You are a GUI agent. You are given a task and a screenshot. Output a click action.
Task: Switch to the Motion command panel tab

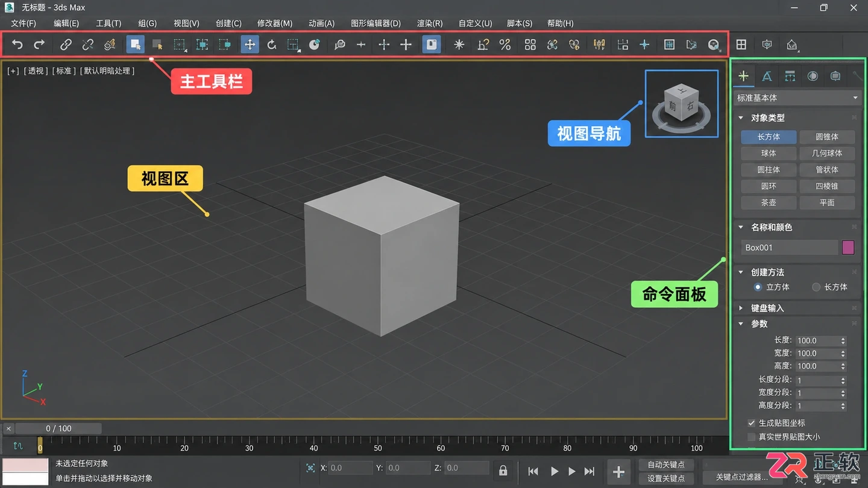click(x=813, y=76)
